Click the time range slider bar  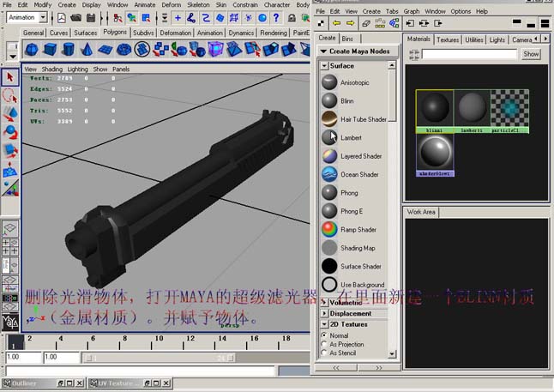(x=160, y=358)
